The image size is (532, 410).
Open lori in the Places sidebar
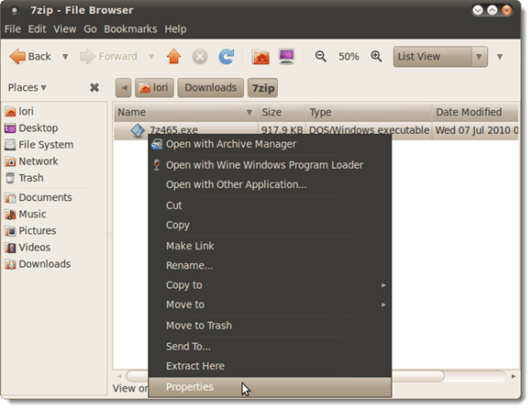(x=19, y=111)
